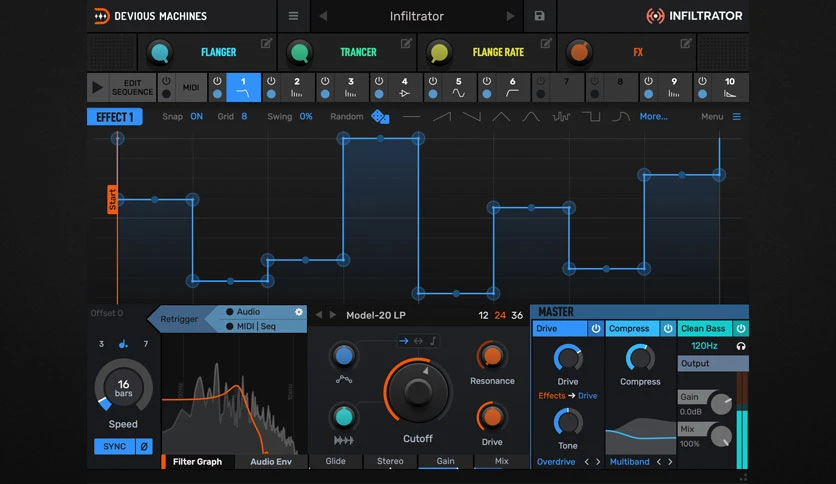Select previous filter model with the left triangle
Screen dimensions: 836x484
319,315
